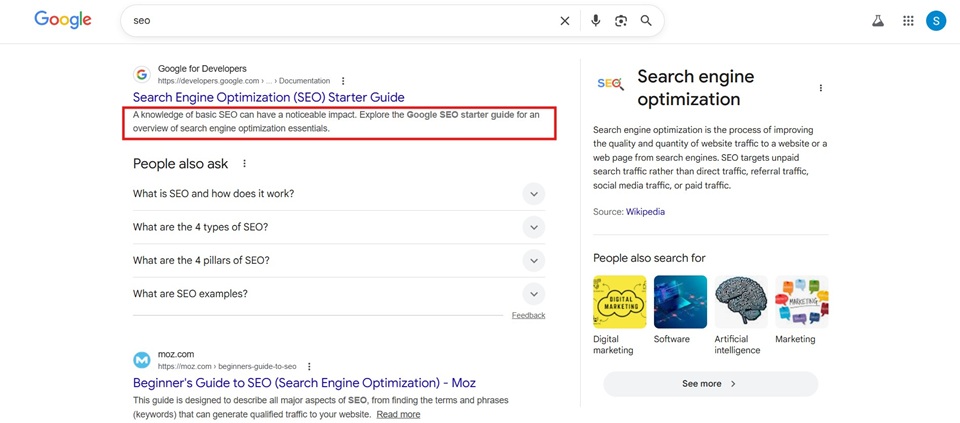
Task: Open three-dot menu beside moz.com URL
Action: [309, 366]
